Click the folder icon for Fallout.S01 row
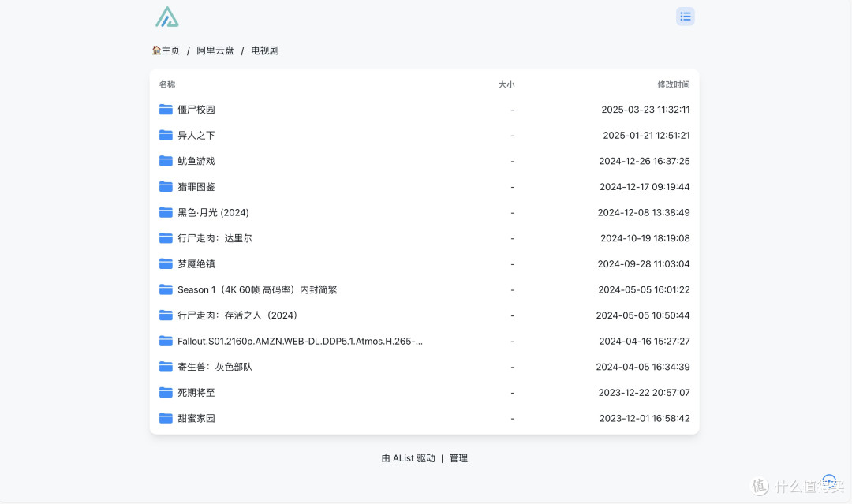 coord(166,341)
